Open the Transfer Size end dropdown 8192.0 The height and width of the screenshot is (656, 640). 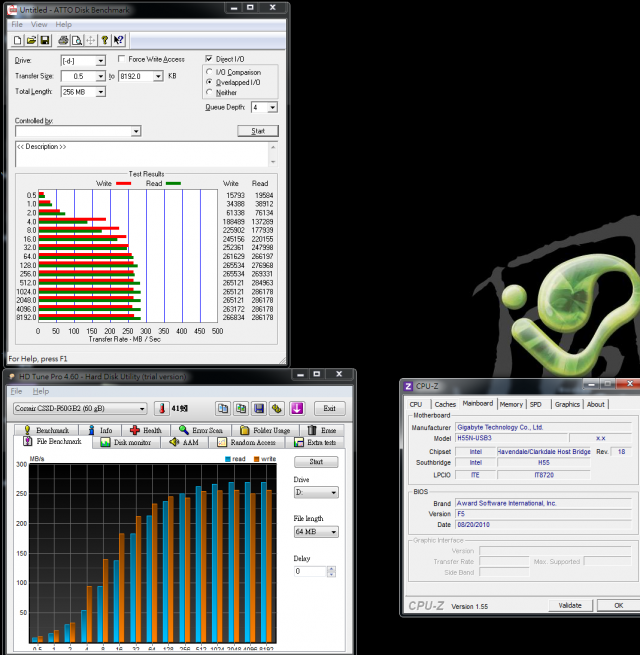point(158,76)
